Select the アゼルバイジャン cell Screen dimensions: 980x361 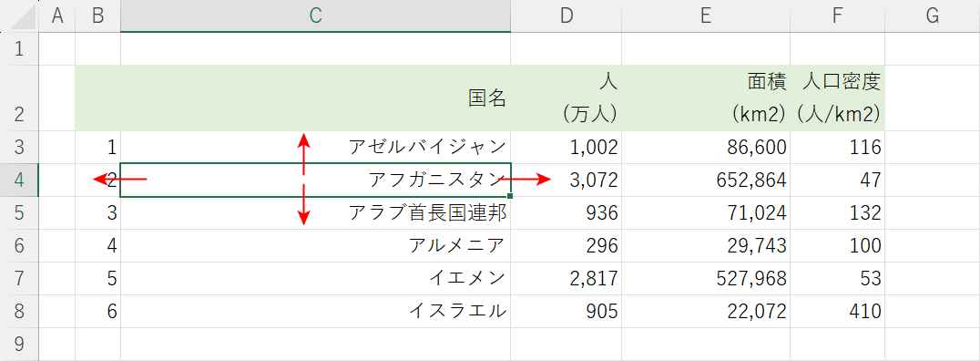coord(316,147)
